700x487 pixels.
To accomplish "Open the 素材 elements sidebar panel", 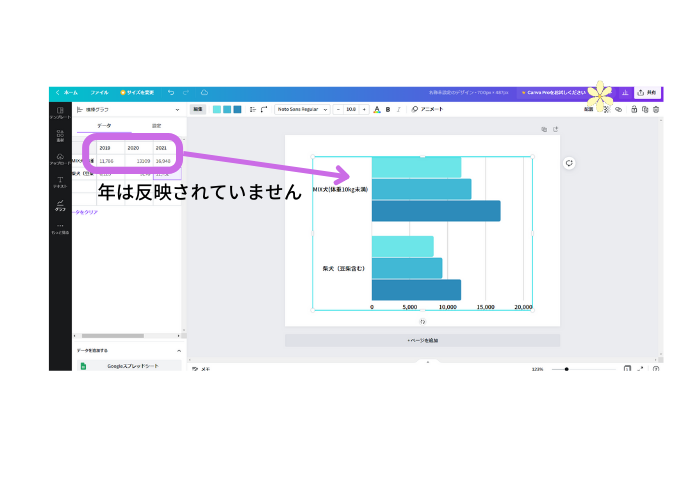I will 60,136.
